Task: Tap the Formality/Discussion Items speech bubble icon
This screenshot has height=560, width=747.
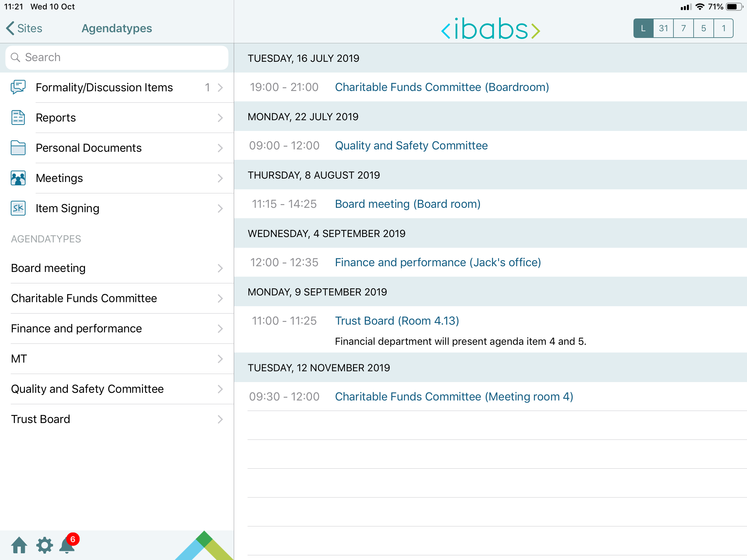Action: tap(18, 87)
